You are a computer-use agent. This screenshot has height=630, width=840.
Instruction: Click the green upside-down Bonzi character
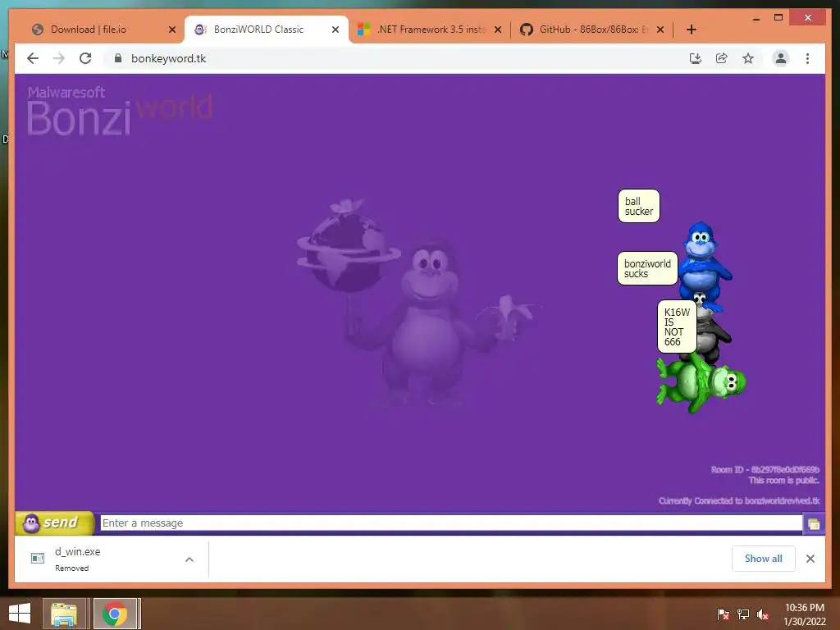(x=701, y=382)
